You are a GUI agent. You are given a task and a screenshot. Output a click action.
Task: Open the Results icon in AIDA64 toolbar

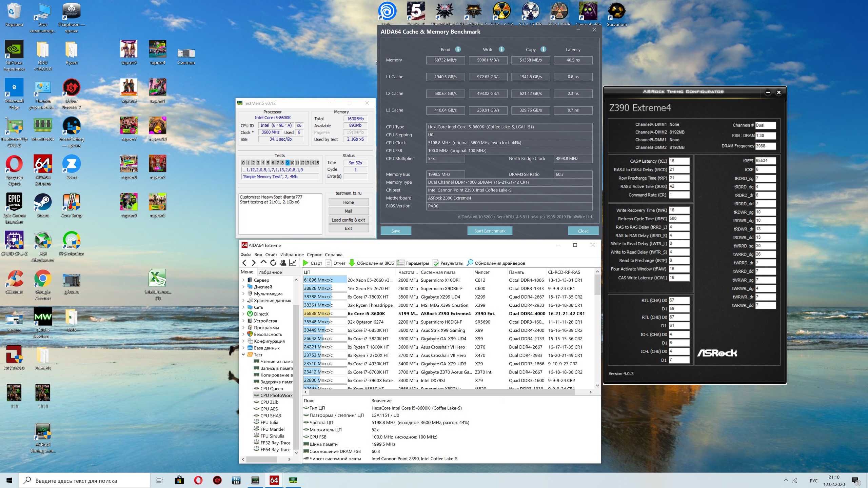(436, 263)
